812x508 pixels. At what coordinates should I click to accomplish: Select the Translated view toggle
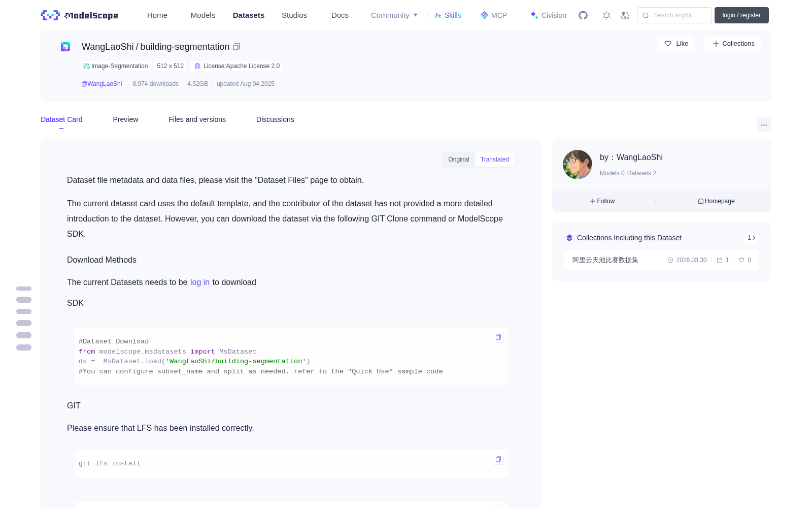coord(495,160)
